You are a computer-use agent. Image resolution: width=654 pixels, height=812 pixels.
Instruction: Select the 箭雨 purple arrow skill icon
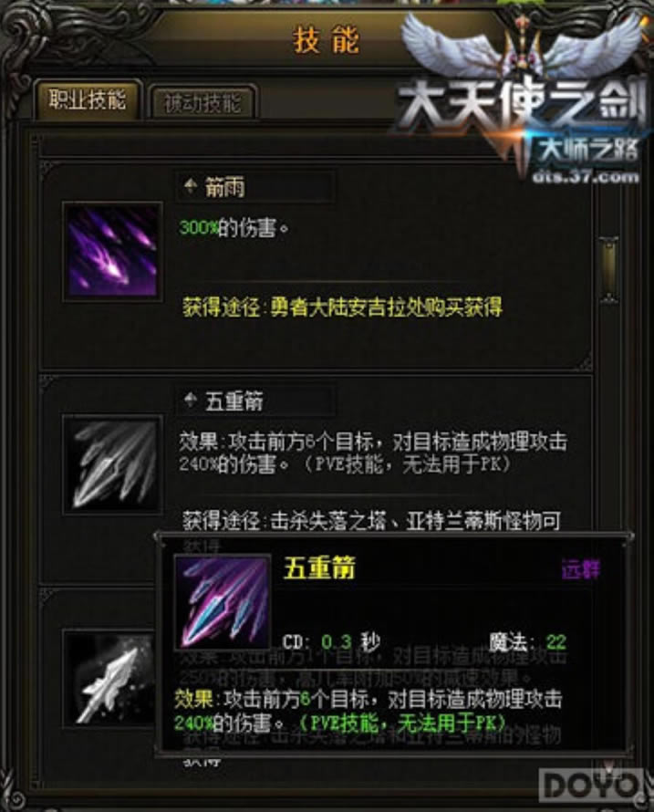click(x=112, y=251)
